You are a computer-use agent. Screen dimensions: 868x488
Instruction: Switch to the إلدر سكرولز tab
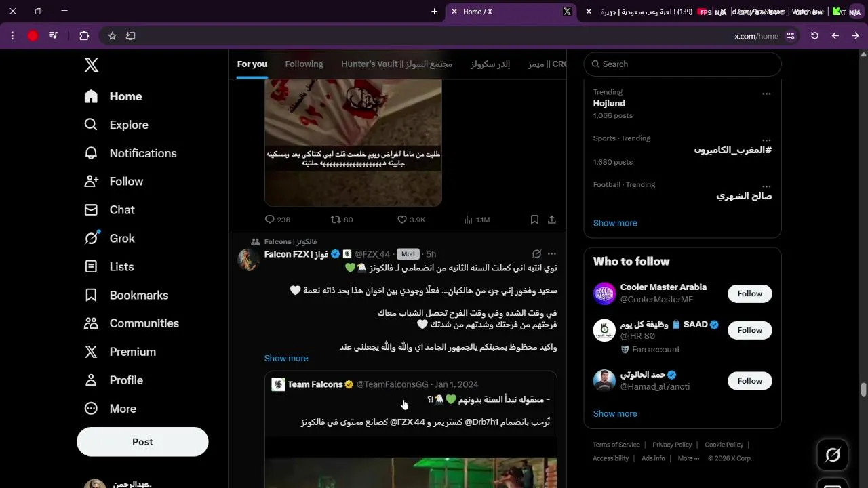(490, 64)
